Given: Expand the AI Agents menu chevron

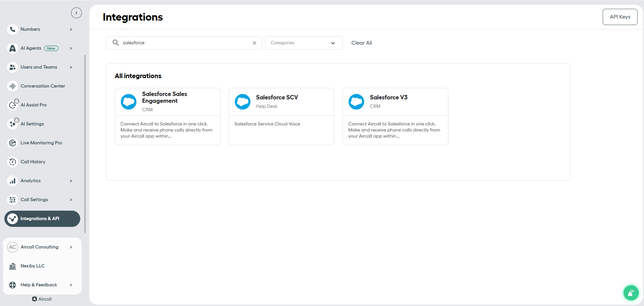Looking at the screenshot, I should click(71, 48).
